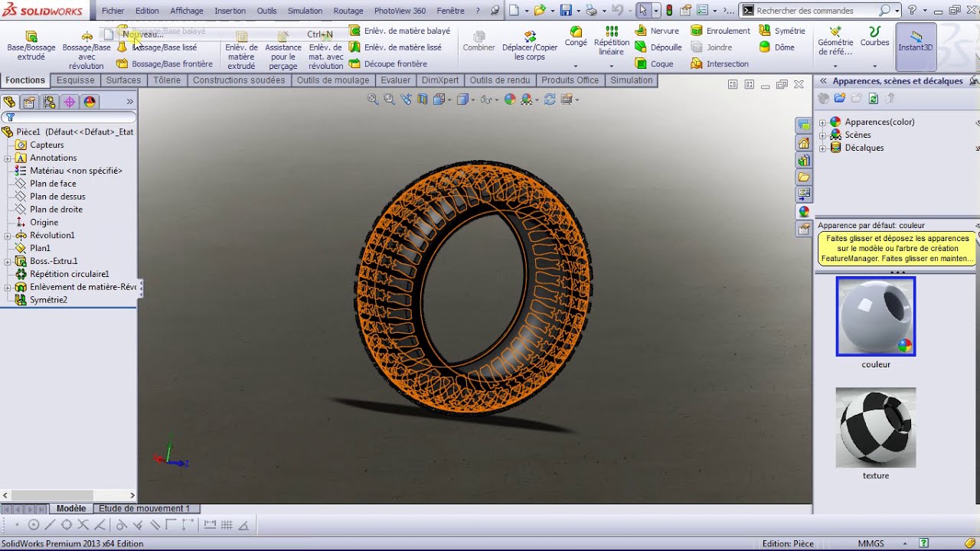This screenshot has height=551, width=980.
Task: Click the Zoom to fit icon
Action: 373,99
